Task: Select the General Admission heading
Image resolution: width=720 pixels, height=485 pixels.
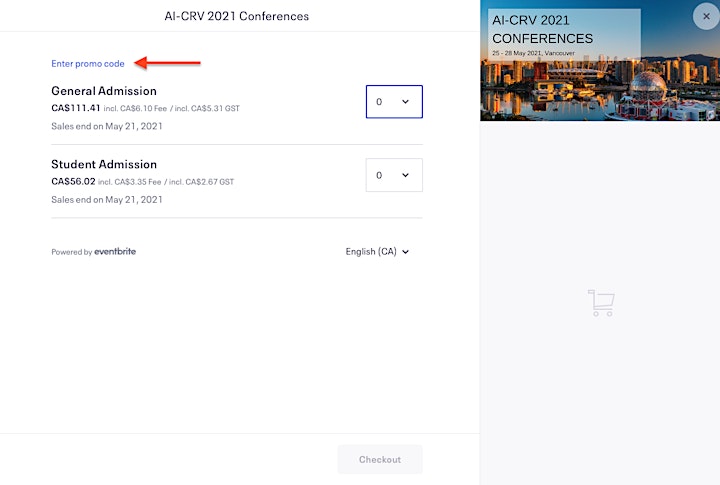Action: [104, 91]
